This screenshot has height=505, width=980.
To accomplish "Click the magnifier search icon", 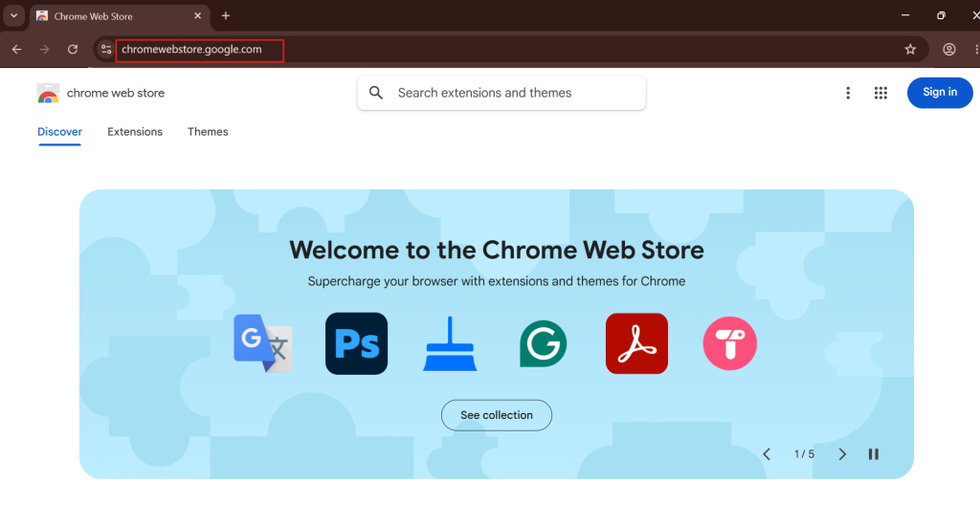I will (375, 93).
